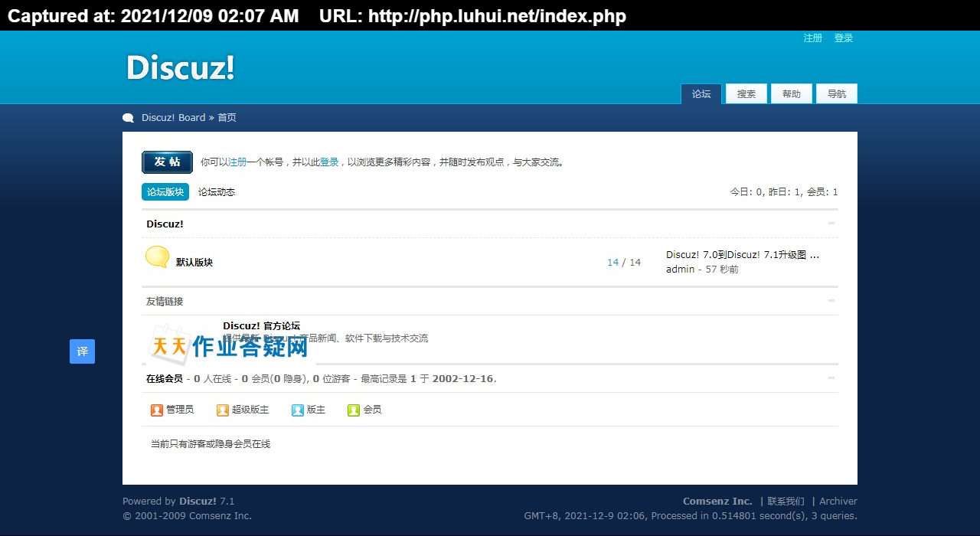Click the 超级版主 user icon
The width and height of the screenshot is (980, 536).
(223, 410)
